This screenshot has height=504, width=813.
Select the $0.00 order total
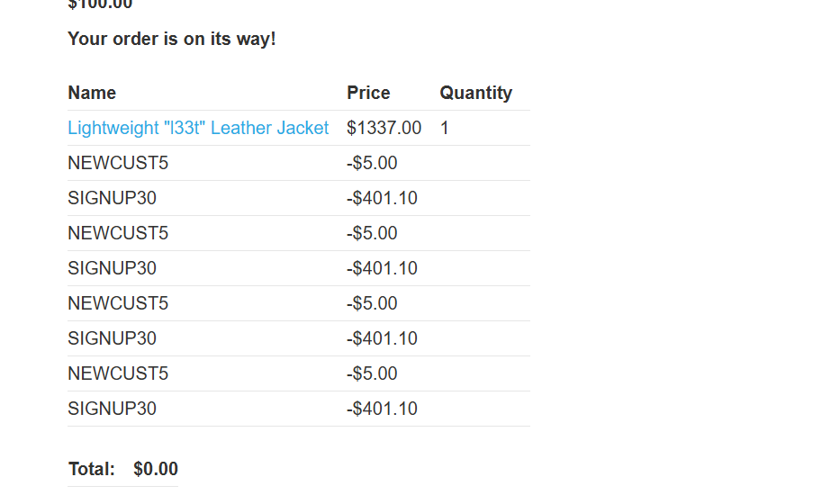[x=156, y=469]
